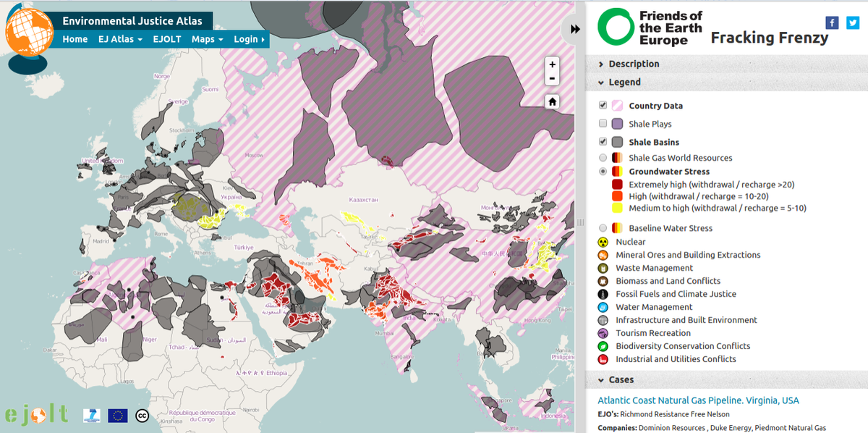Click the Extremely high dark red swatch

tap(617, 185)
